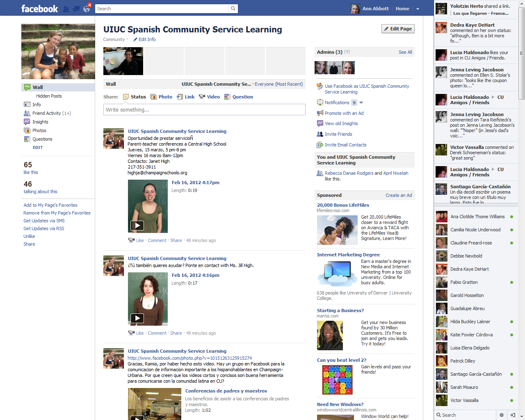Select Question share option

click(238, 97)
